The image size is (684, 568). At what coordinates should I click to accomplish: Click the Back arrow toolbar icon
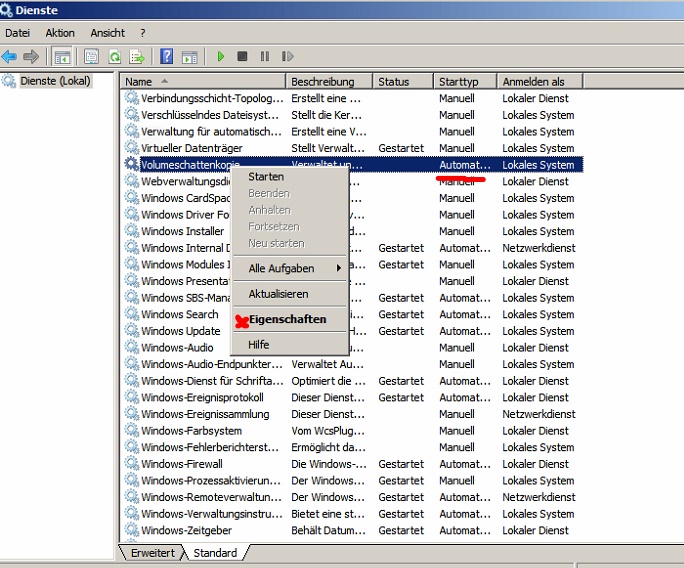[x=9, y=56]
